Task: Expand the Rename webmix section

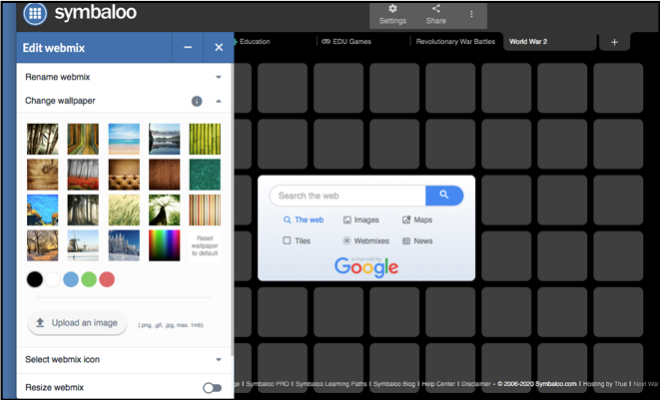Action: coord(218,76)
